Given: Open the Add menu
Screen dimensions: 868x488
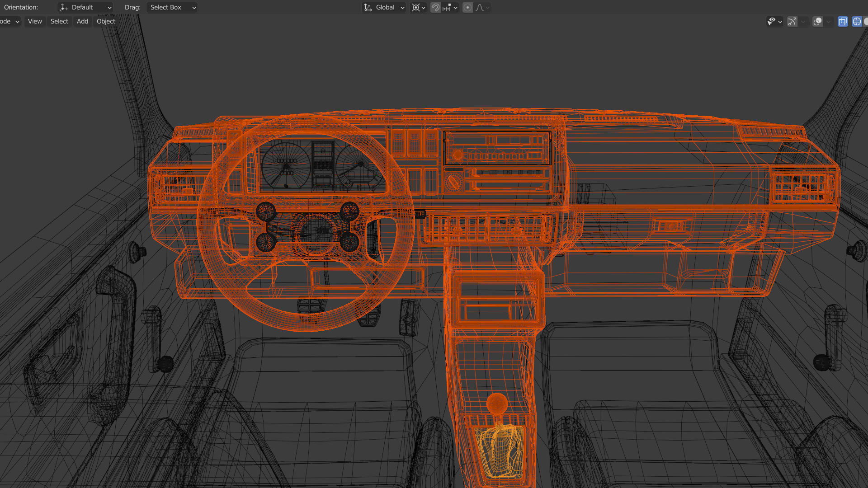Looking at the screenshot, I should (82, 21).
